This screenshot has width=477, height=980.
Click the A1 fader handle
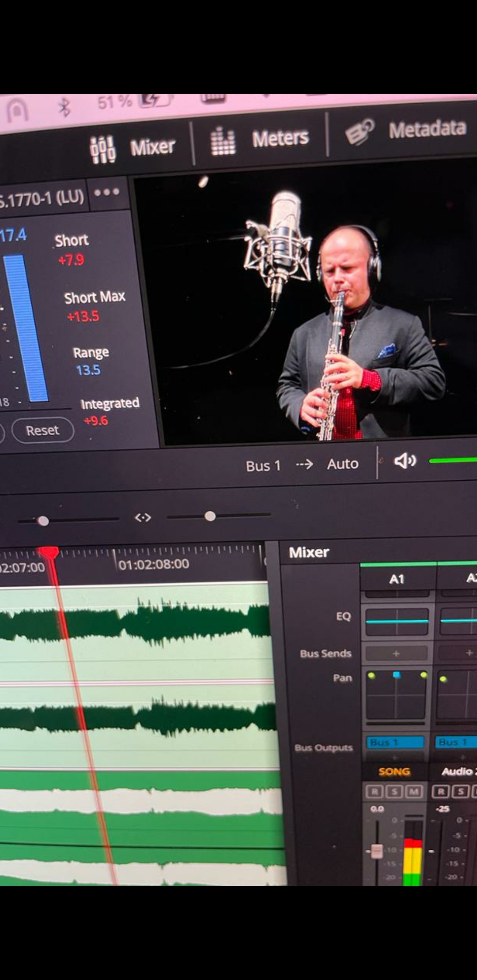coord(377,851)
